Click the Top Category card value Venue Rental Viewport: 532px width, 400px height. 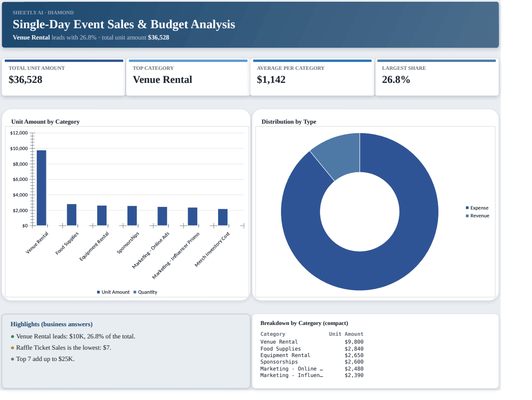point(163,79)
